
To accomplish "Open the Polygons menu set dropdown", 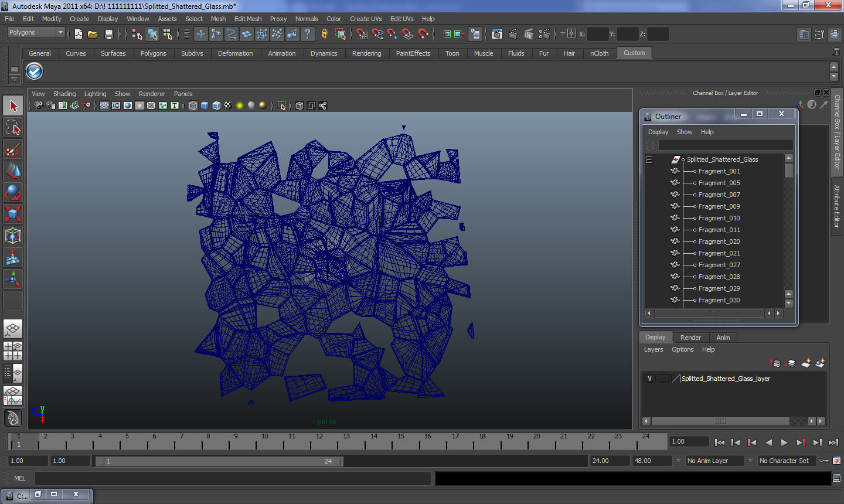I will coord(36,32).
